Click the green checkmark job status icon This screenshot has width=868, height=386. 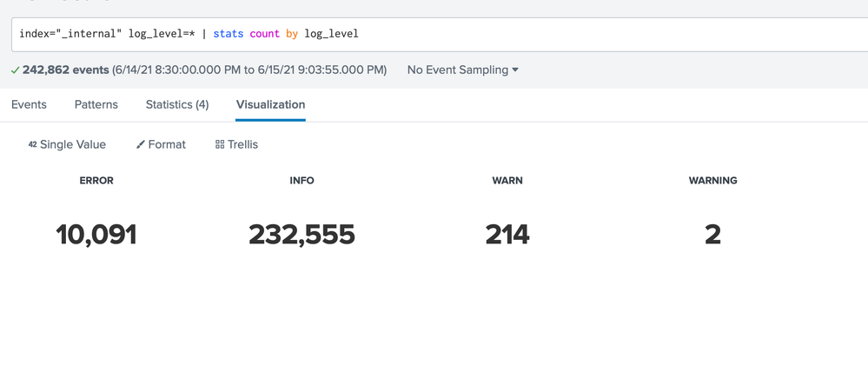coord(16,70)
